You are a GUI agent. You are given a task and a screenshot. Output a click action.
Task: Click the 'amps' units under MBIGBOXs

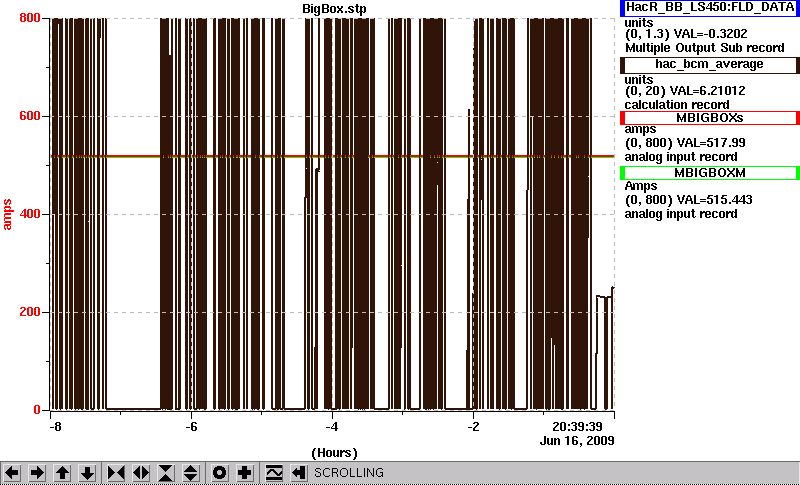point(640,130)
